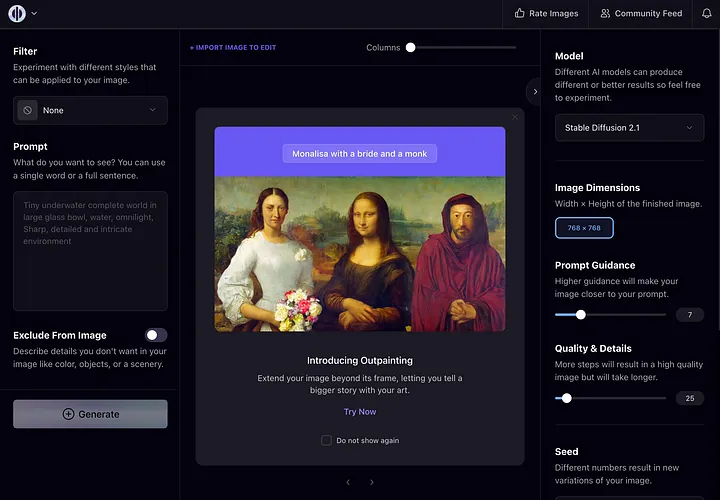Image resolution: width=720 pixels, height=500 pixels.
Task: Open the notifications bell icon
Action: [707, 13]
